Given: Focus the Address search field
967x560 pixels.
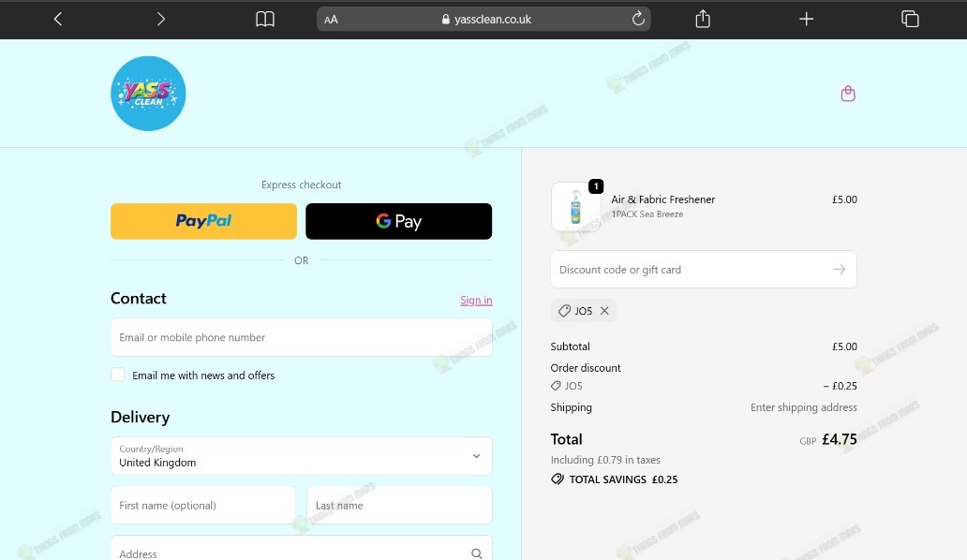Looking at the screenshot, I should (x=302, y=550).
